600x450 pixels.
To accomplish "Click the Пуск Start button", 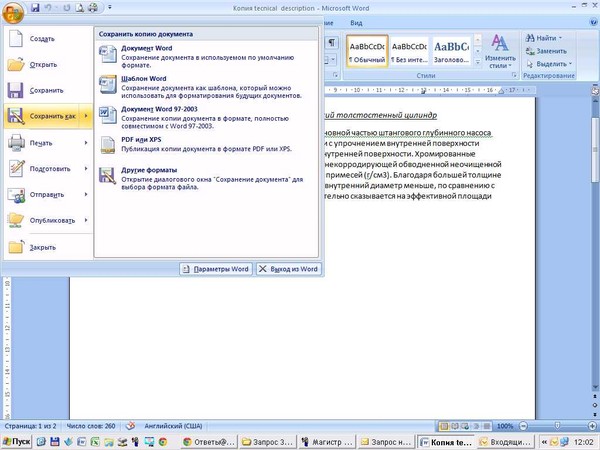I will pos(17,441).
